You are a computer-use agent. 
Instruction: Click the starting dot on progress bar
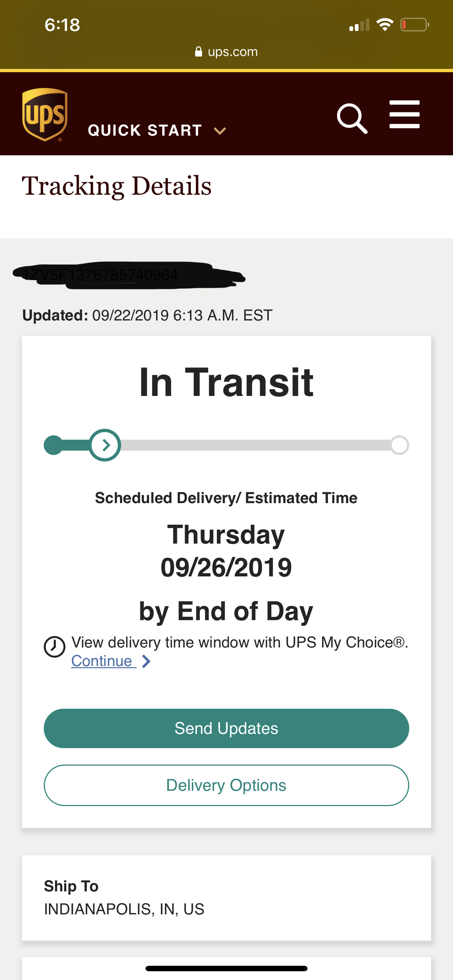pyautogui.click(x=54, y=445)
